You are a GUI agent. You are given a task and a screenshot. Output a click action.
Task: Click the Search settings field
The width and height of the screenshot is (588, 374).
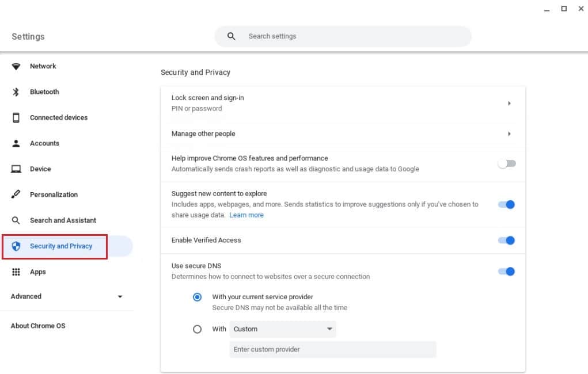pyautogui.click(x=343, y=36)
